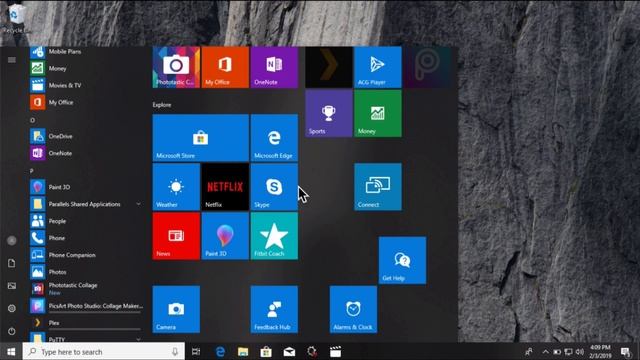This screenshot has width=640, height=360.
Task: Open Phototastic Collage in the app list
Action: point(86,289)
